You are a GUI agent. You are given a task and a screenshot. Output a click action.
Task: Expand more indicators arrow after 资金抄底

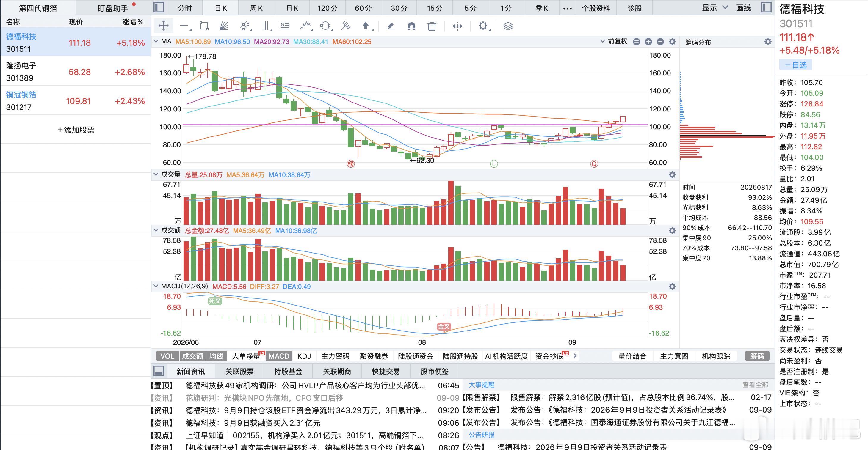pyautogui.click(x=575, y=356)
